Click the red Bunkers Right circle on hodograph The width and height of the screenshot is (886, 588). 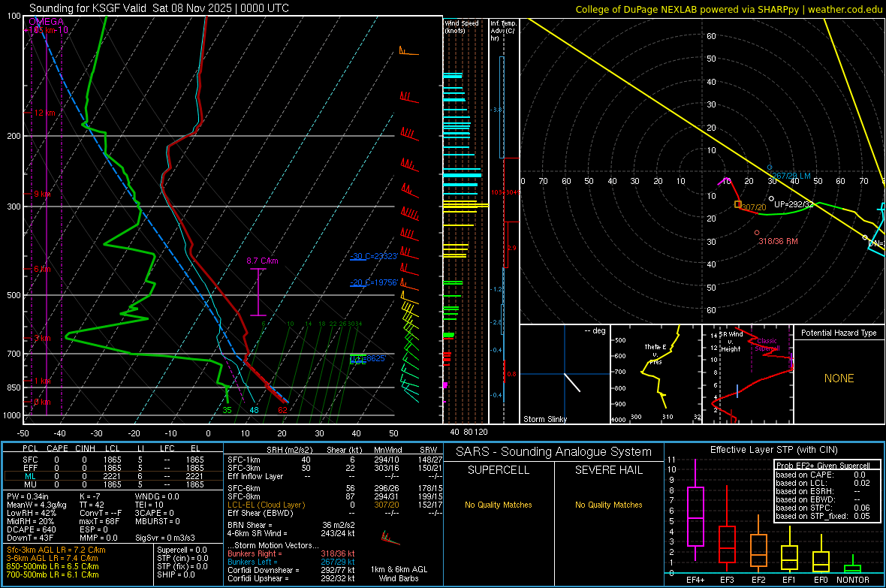coord(757,232)
